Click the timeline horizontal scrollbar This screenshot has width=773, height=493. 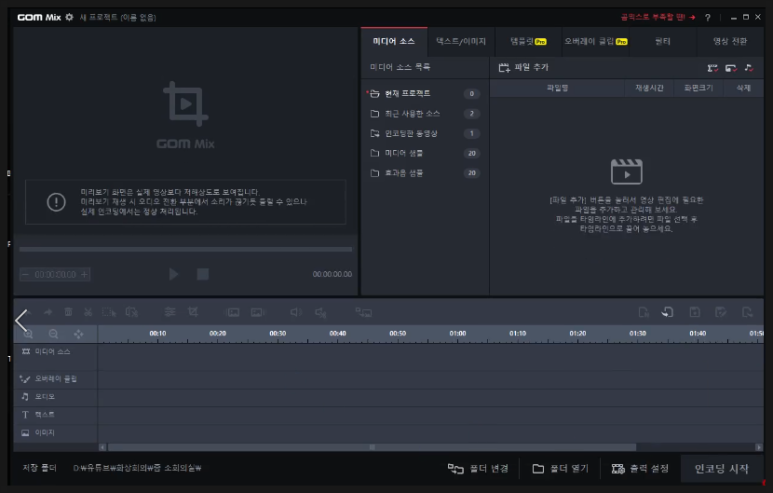[372, 447]
